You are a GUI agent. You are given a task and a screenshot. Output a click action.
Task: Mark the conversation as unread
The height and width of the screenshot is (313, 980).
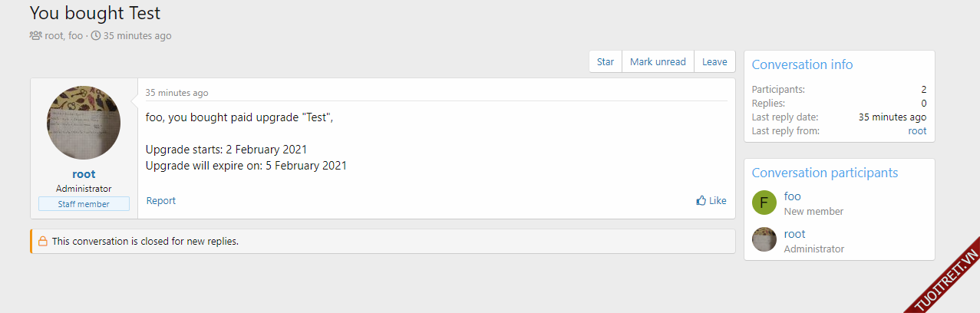point(658,62)
